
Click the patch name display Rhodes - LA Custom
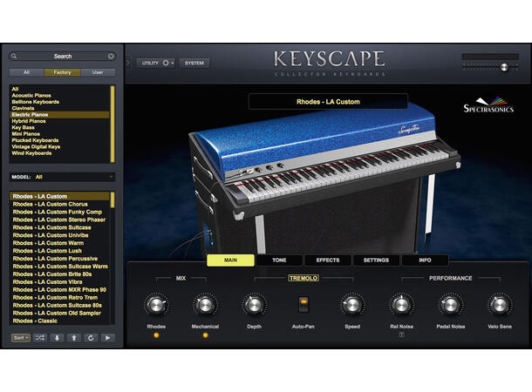tap(328, 102)
